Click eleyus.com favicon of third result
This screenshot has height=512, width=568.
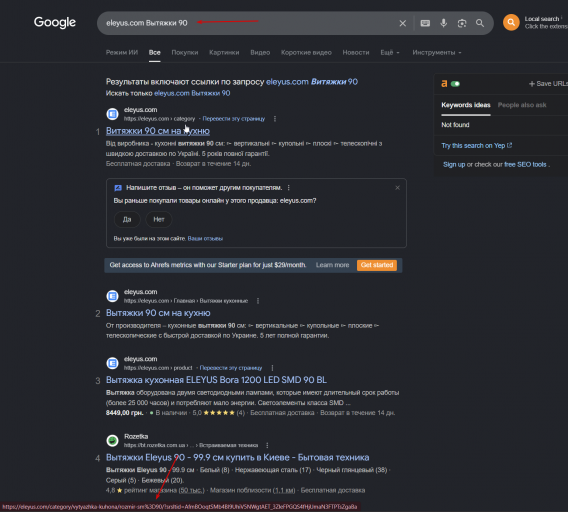(x=112, y=363)
